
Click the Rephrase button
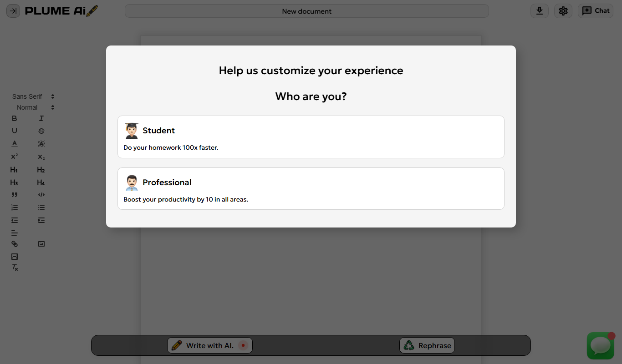click(x=427, y=345)
